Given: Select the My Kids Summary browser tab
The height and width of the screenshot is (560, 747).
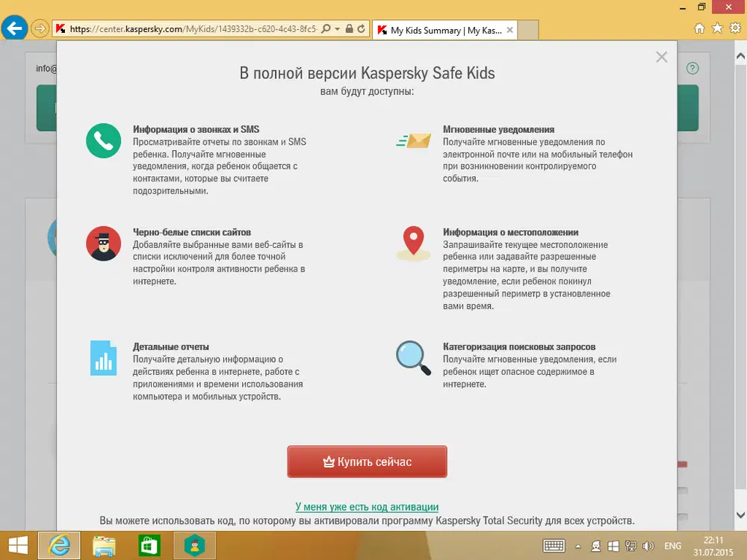Looking at the screenshot, I should [x=445, y=30].
